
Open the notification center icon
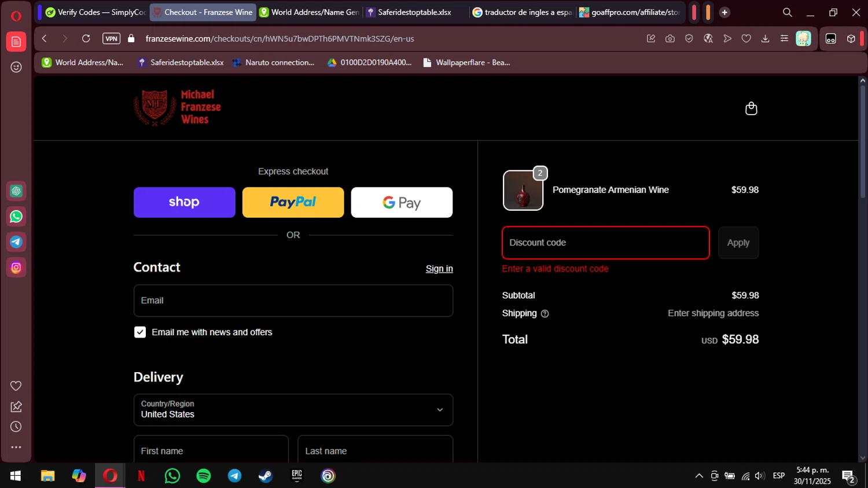pos(849,476)
